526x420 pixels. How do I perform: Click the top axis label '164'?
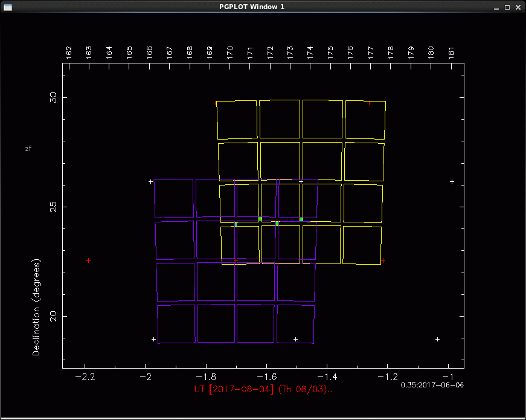pos(109,53)
